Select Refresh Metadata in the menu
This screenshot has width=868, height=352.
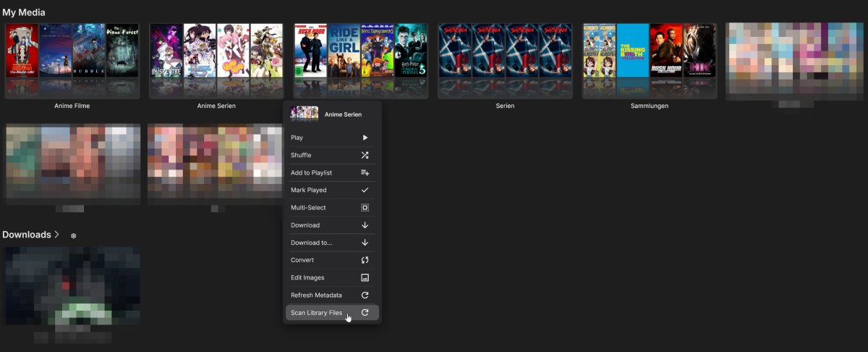tap(332, 296)
